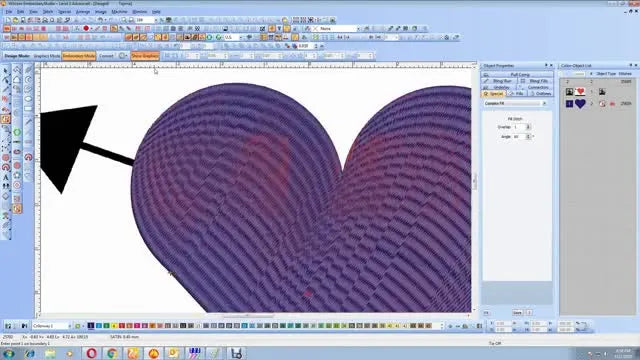
Task: Open the Bling Fills tab
Action: click(x=536, y=81)
